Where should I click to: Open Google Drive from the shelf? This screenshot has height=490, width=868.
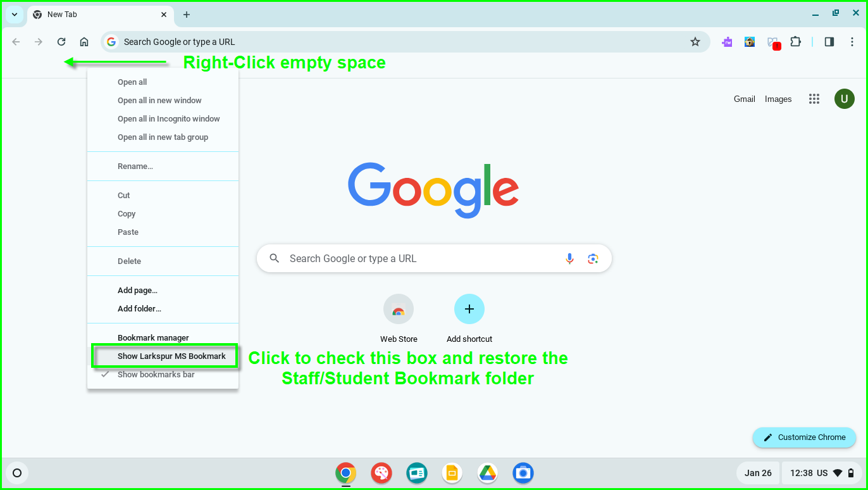pos(487,473)
